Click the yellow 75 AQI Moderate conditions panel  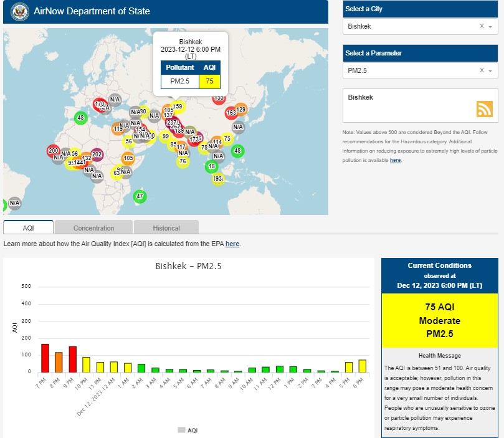[x=439, y=320]
